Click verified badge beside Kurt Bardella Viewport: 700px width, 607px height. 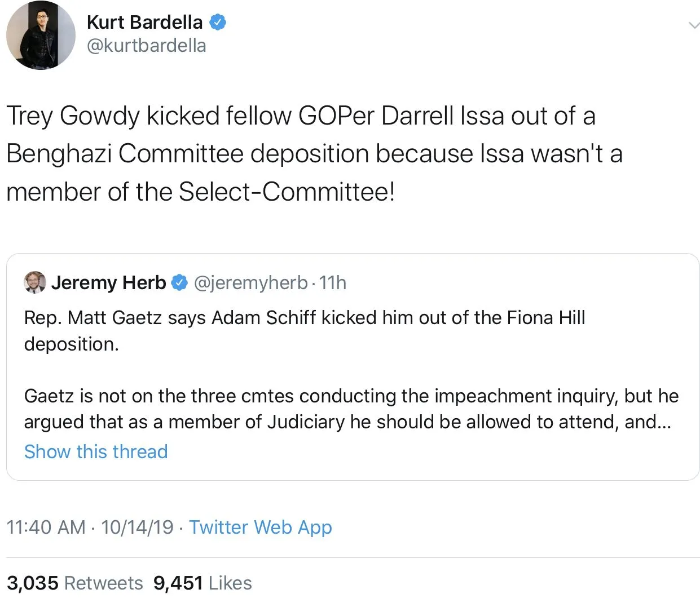[x=218, y=22]
